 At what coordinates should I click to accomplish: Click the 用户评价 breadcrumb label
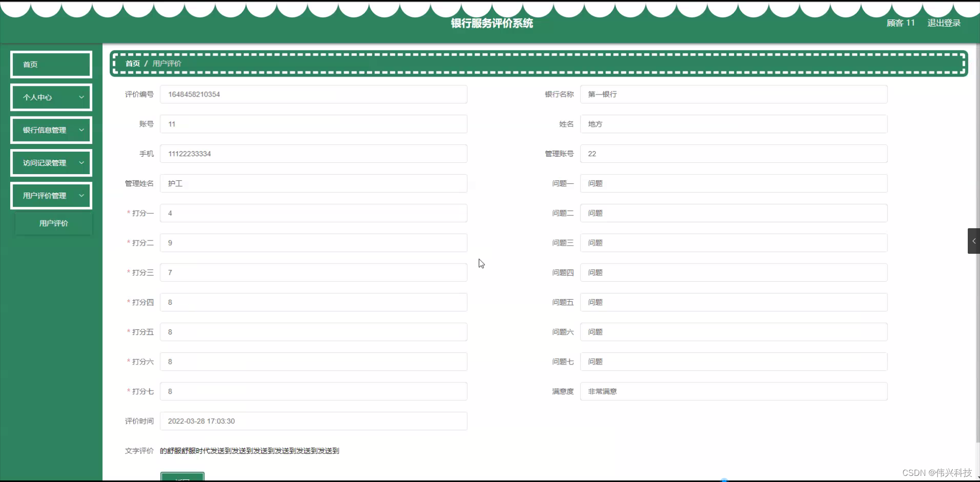[x=168, y=63]
